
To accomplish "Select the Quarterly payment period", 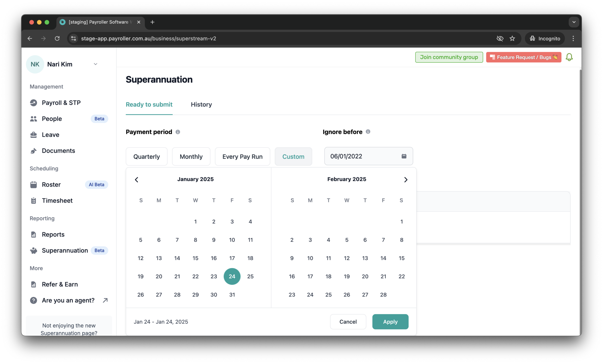I will (x=146, y=156).
